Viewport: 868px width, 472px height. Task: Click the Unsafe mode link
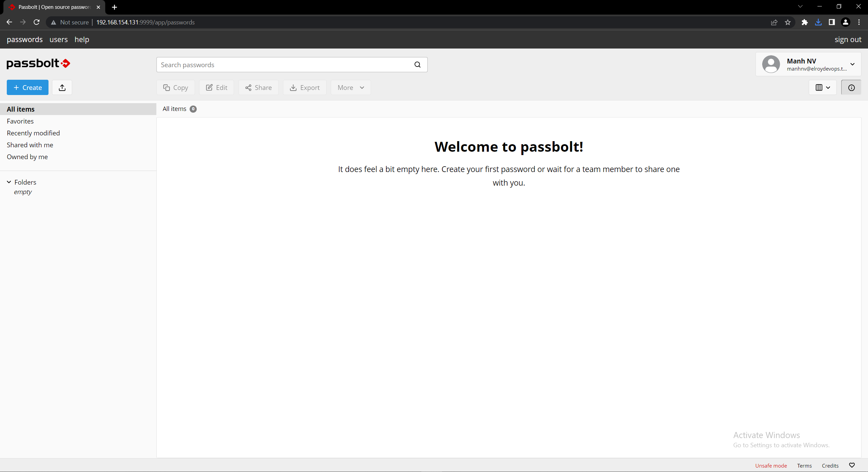point(771,466)
